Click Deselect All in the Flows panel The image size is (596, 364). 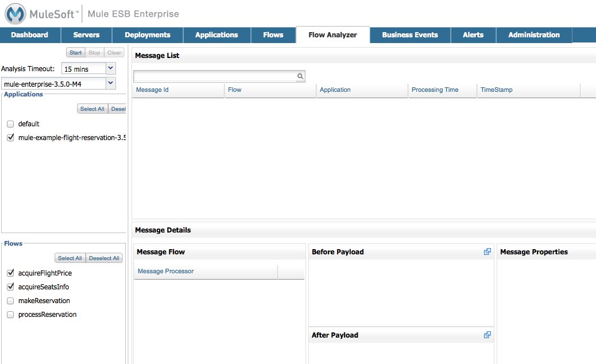[104, 258]
